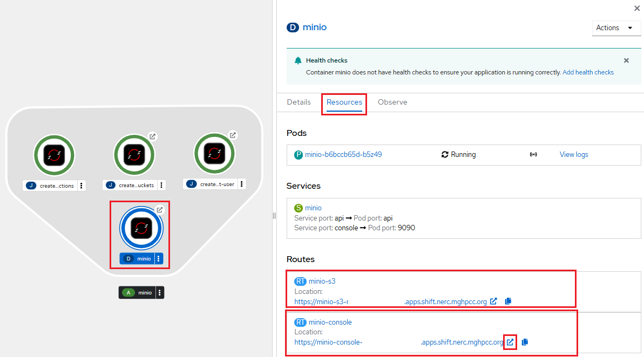Expand the Actions dropdown
This screenshot has width=644, height=357.
[615, 28]
